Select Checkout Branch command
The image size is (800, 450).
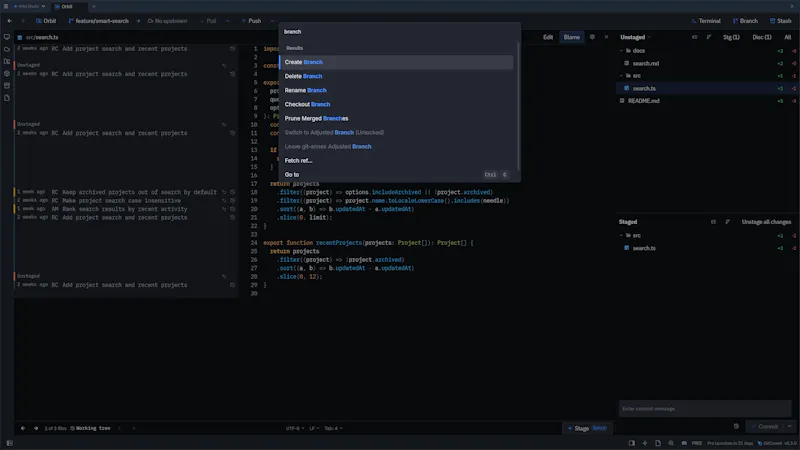[x=396, y=104]
